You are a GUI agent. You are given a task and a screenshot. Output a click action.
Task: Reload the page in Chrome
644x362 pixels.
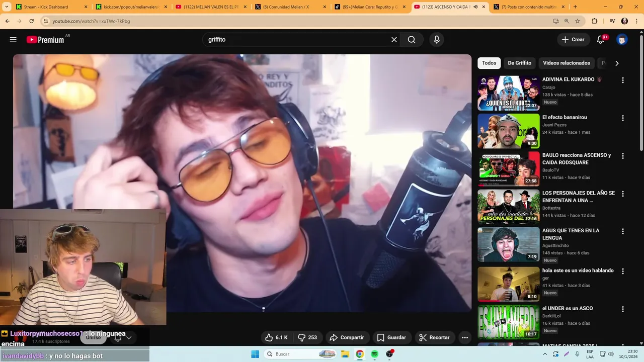point(32,21)
